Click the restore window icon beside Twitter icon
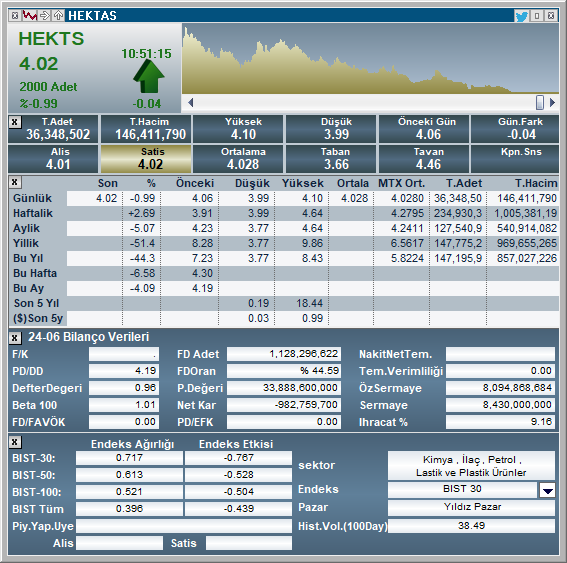 537,16
